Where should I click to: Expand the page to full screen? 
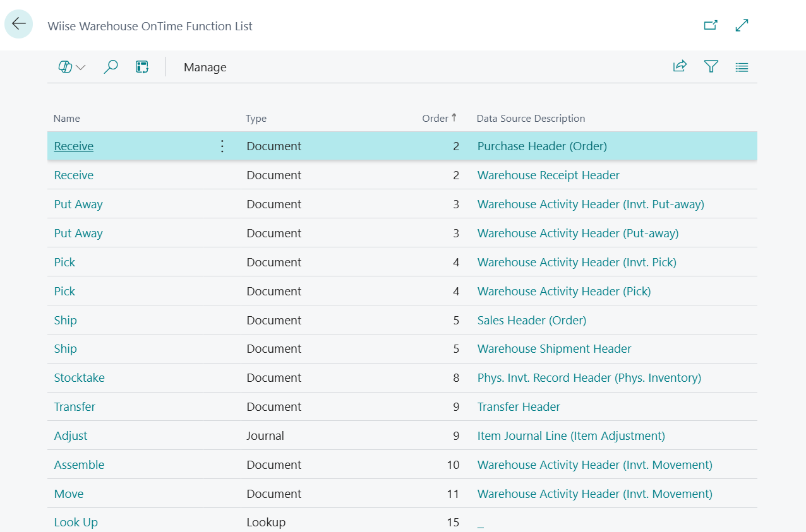(x=741, y=25)
